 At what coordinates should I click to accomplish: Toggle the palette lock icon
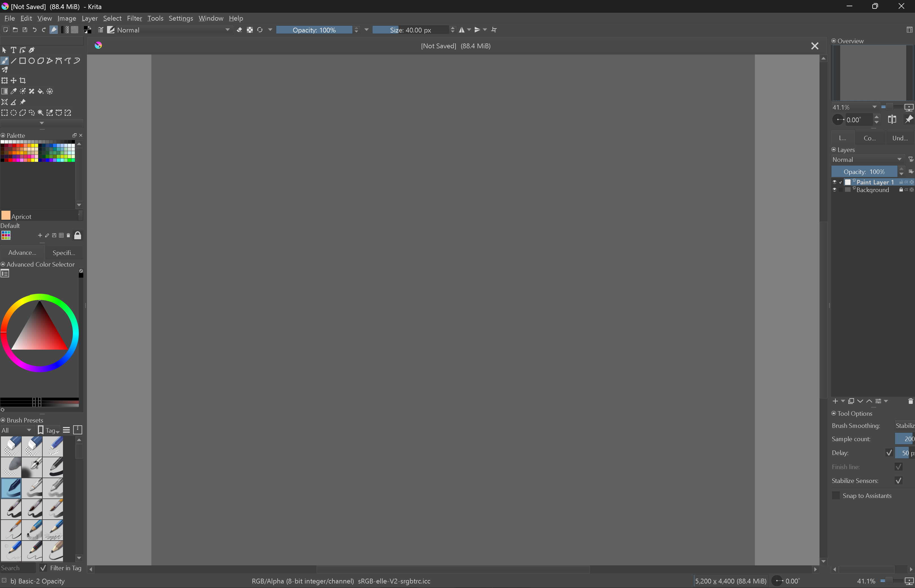click(77, 235)
